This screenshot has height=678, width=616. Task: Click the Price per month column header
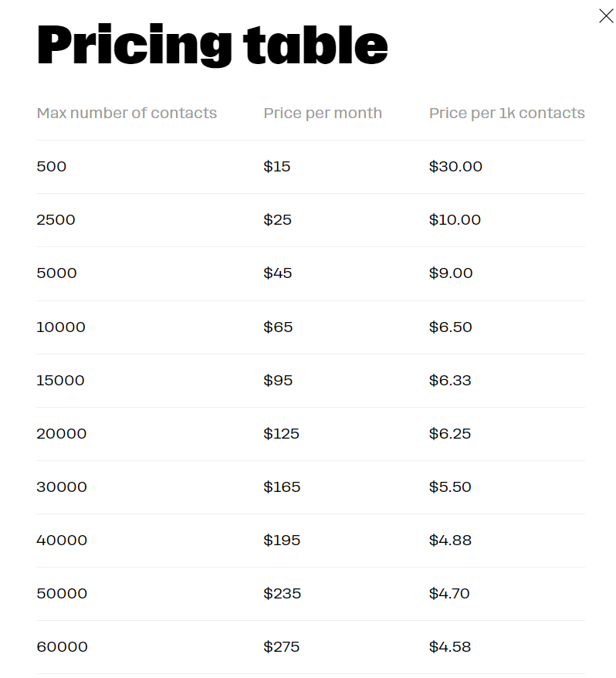click(323, 113)
